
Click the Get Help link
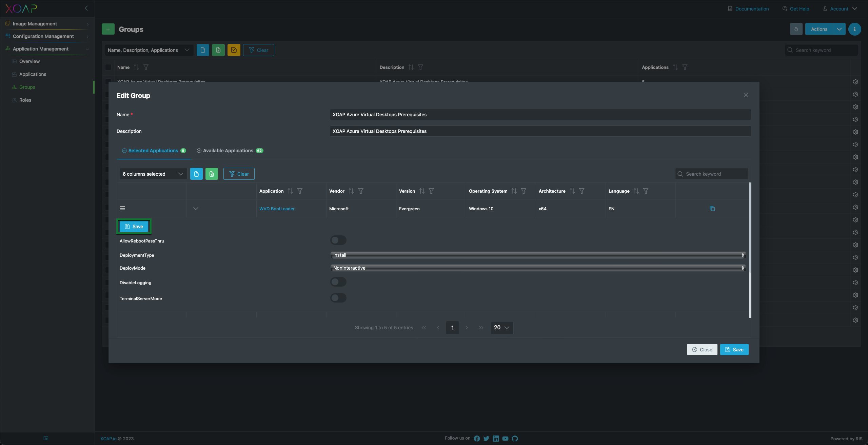[x=796, y=8]
